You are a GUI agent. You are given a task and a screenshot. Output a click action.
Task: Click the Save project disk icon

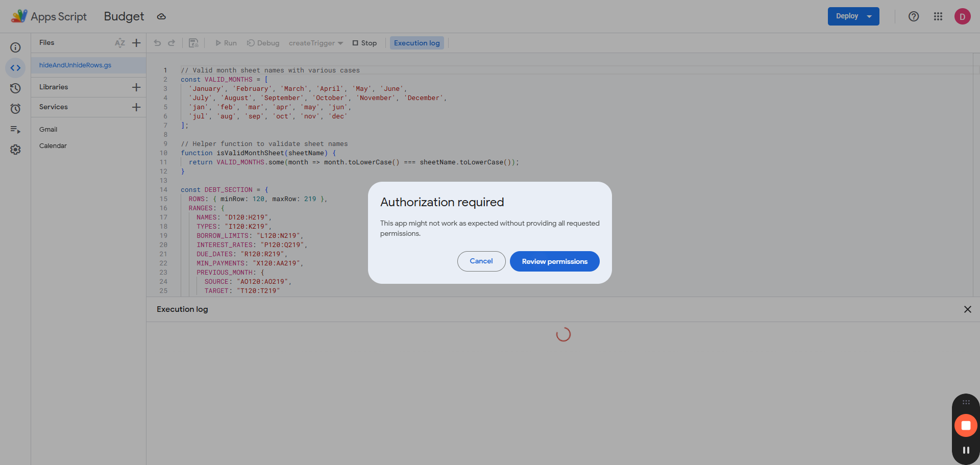[x=193, y=43]
